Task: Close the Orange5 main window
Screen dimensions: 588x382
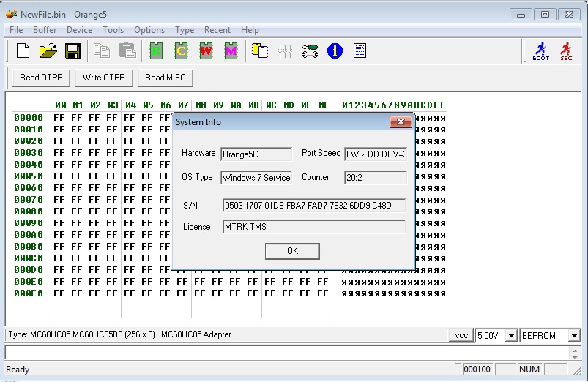Action: [569, 15]
